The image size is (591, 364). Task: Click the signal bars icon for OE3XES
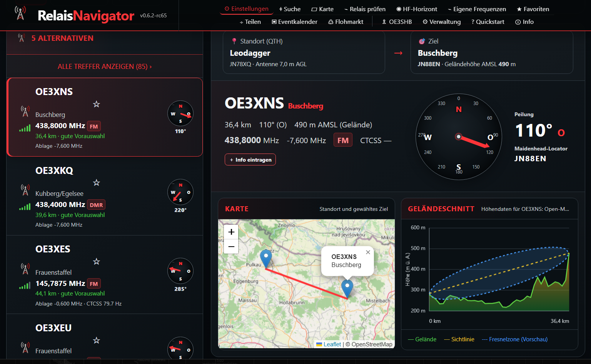[x=25, y=286]
